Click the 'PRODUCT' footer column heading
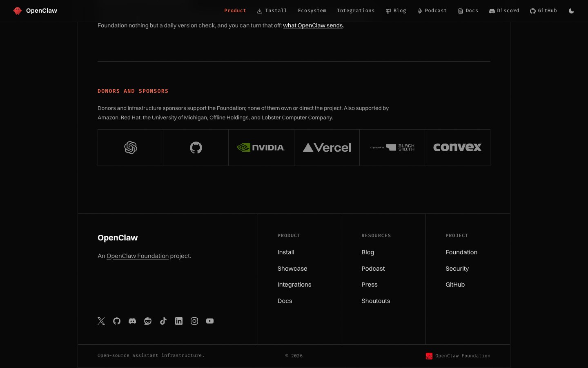Screen dimensions: 588x368 tap(289, 236)
